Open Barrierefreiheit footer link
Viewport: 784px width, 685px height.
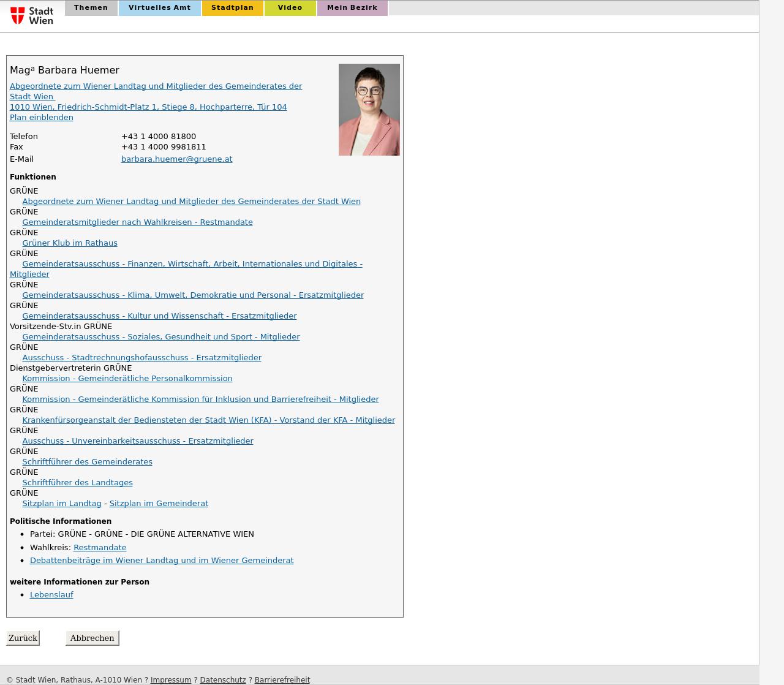click(x=282, y=680)
